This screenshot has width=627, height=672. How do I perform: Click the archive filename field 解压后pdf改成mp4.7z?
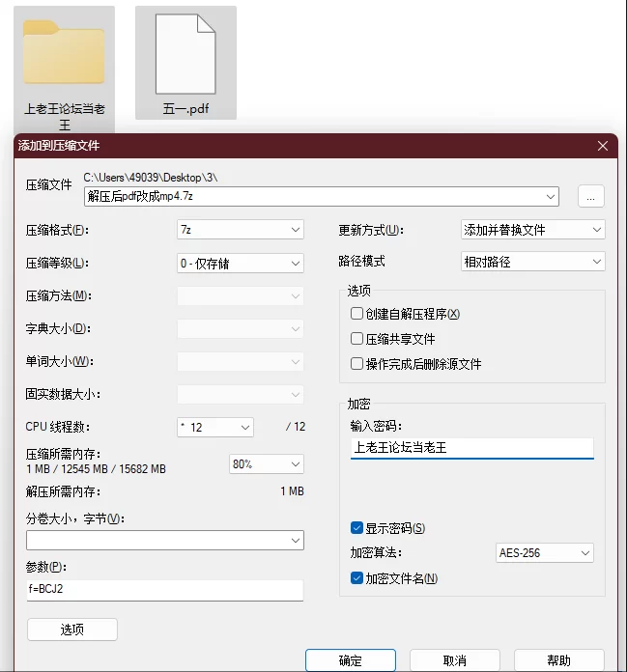click(321, 196)
